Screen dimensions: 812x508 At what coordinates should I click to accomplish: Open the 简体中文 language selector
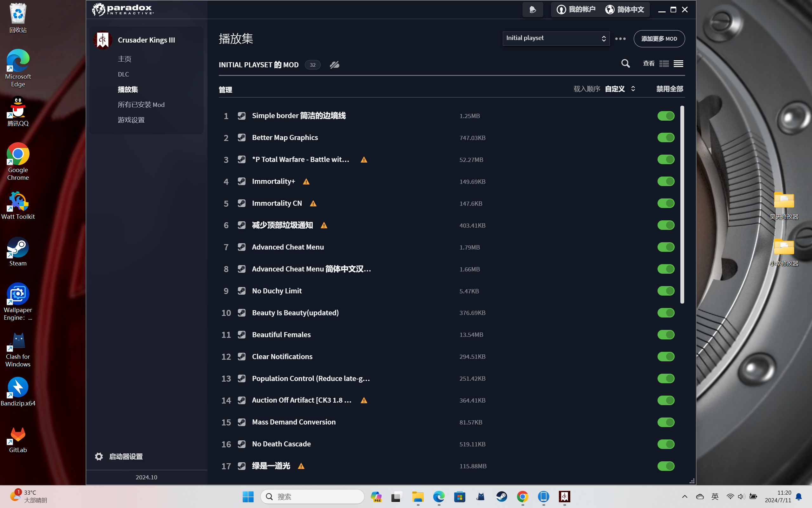[x=625, y=10]
